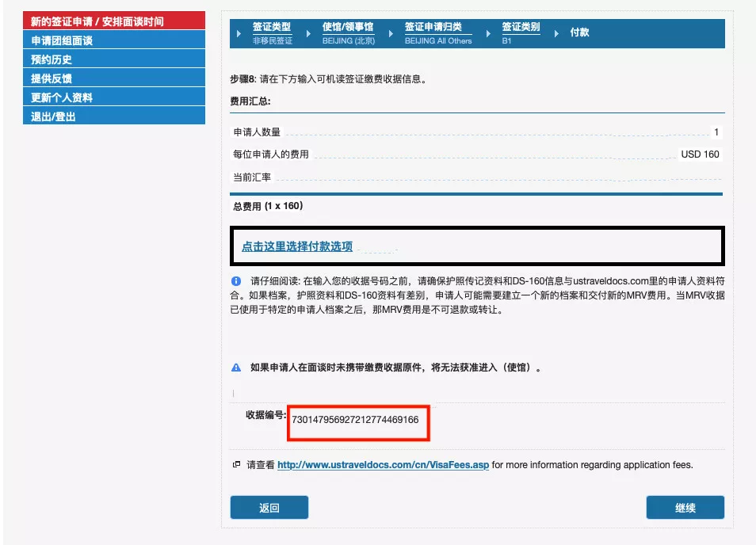Screen dimensions: 756x545
Task: Open ustraveldocs.com VisaFees.asp link
Action: click(x=384, y=465)
